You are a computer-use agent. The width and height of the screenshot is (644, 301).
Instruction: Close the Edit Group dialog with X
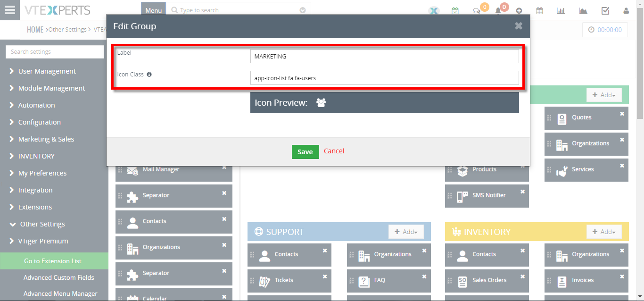point(519,26)
